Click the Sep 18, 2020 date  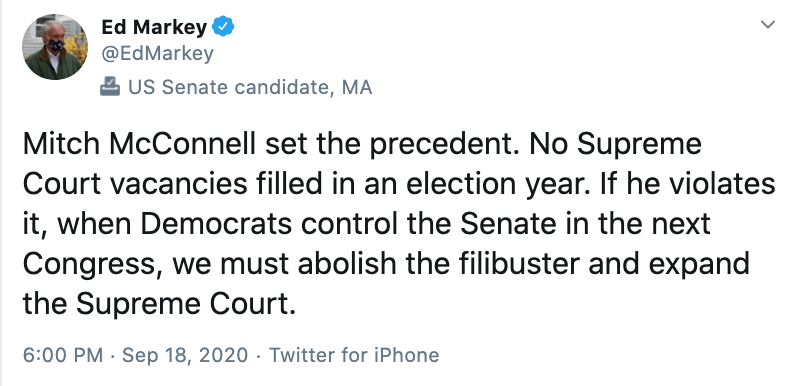(185, 355)
